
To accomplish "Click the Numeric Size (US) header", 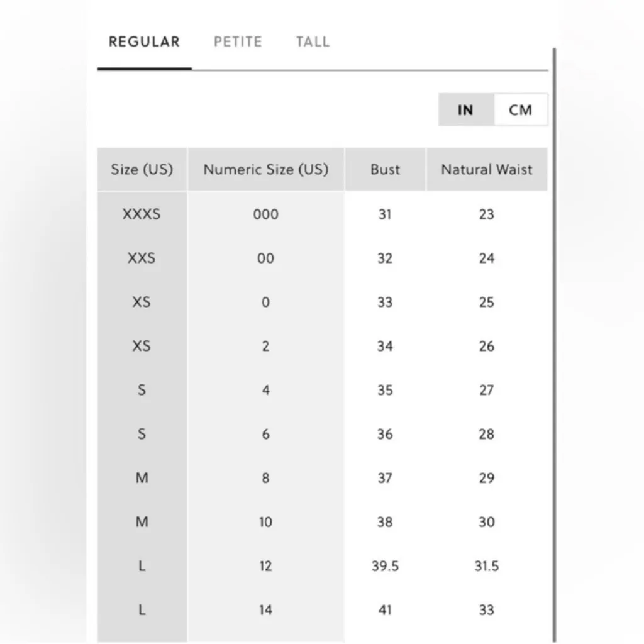I will point(265,170).
